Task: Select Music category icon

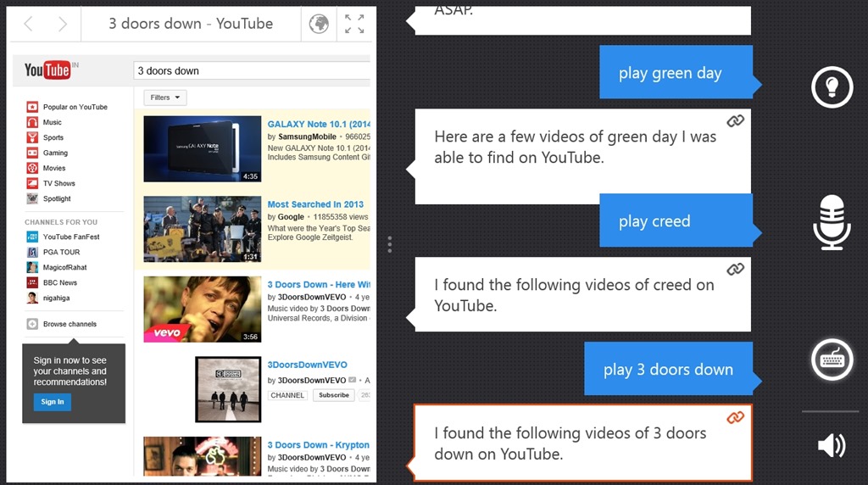Action: [x=33, y=122]
